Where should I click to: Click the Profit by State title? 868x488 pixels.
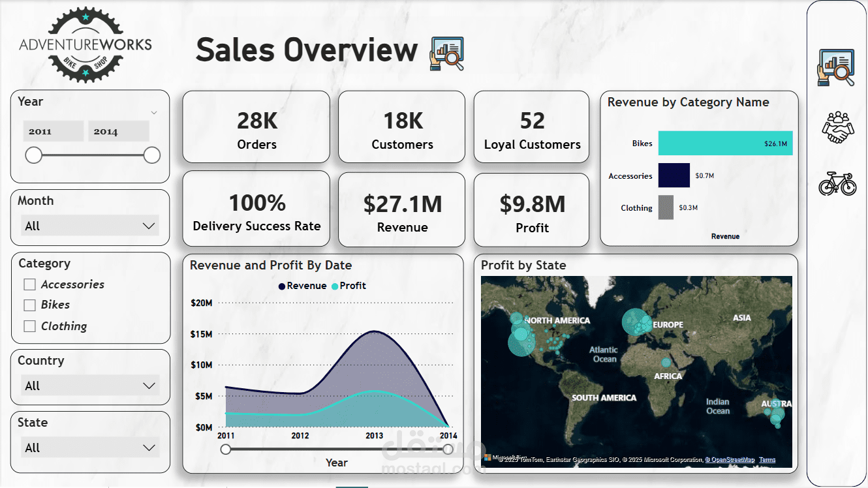tap(523, 266)
